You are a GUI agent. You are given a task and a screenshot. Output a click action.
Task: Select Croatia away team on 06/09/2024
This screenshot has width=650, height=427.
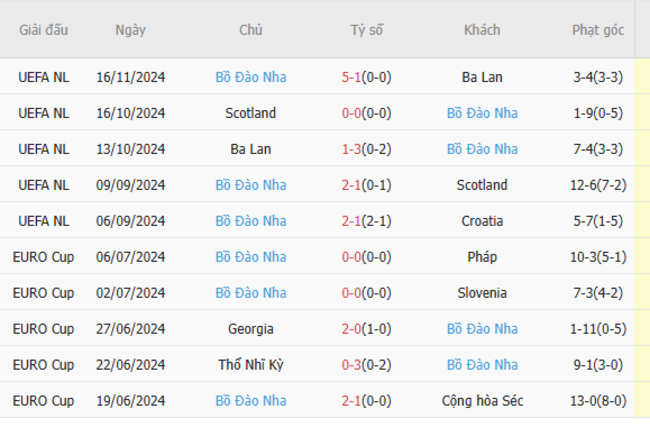[x=482, y=221]
